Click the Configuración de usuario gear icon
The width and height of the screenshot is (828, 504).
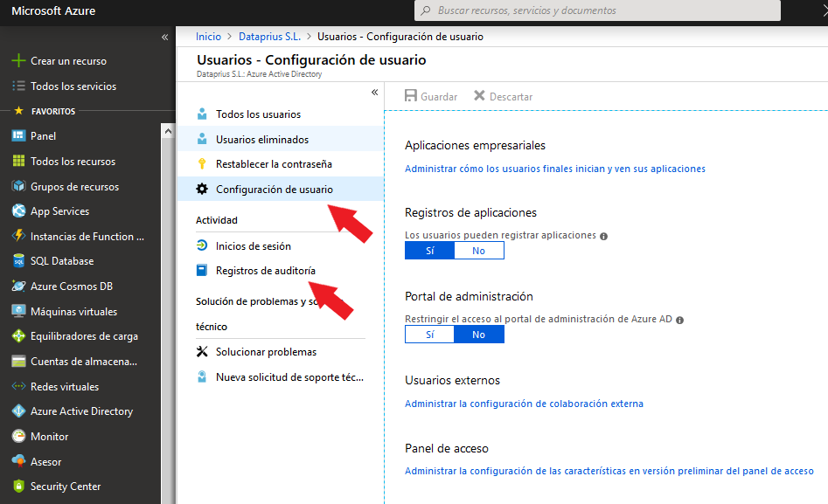pyautogui.click(x=202, y=189)
